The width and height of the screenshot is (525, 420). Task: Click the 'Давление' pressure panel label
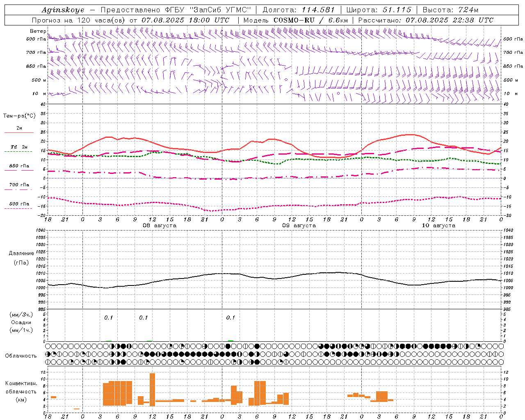(x=21, y=253)
